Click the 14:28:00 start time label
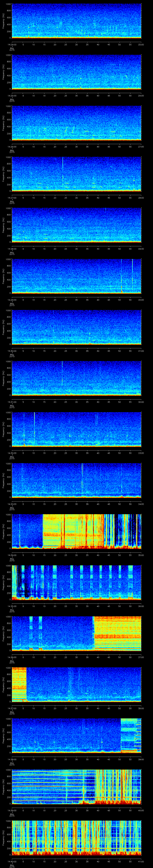 tap(12, 249)
